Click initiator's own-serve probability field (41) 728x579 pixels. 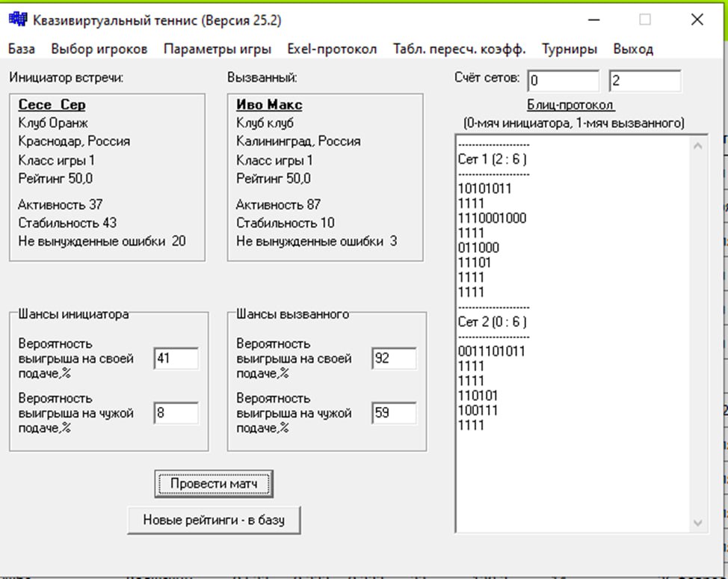click(176, 359)
